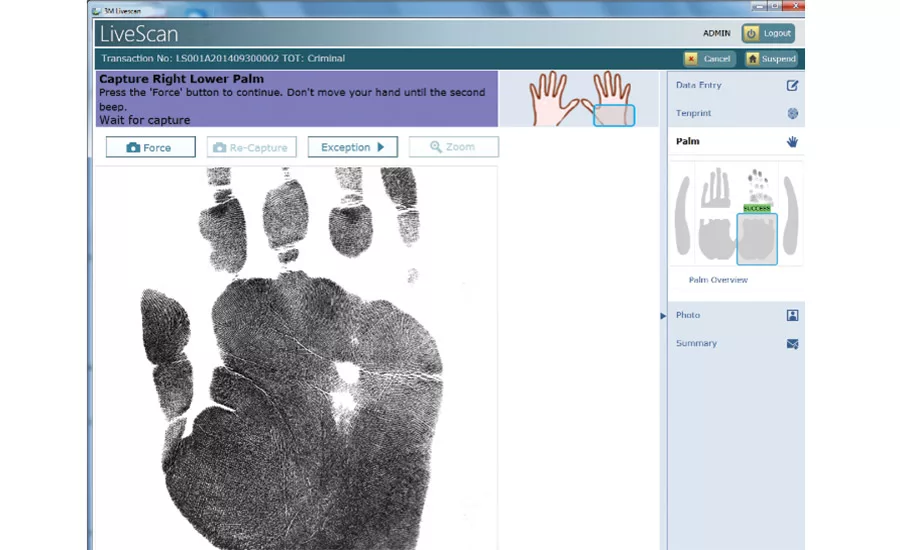Select the highlighted right lower palm thumbnail
Image resolution: width=900 pixels, height=550 pixels.
point(757,239)
